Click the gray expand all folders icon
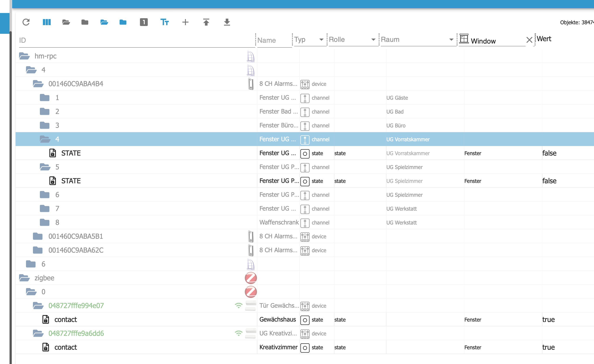 [x=66, y=22]
